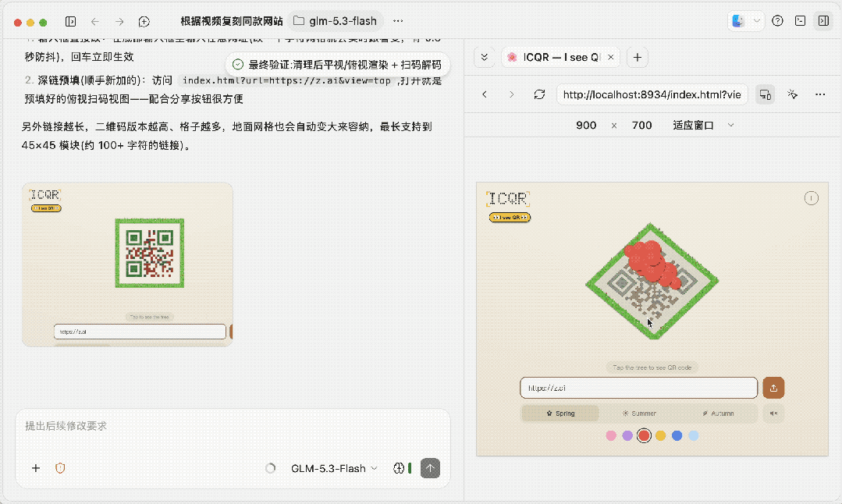842x504 pixels.
Task: Open the title bar ellipsis menu
Action: [x=398, y=21]
